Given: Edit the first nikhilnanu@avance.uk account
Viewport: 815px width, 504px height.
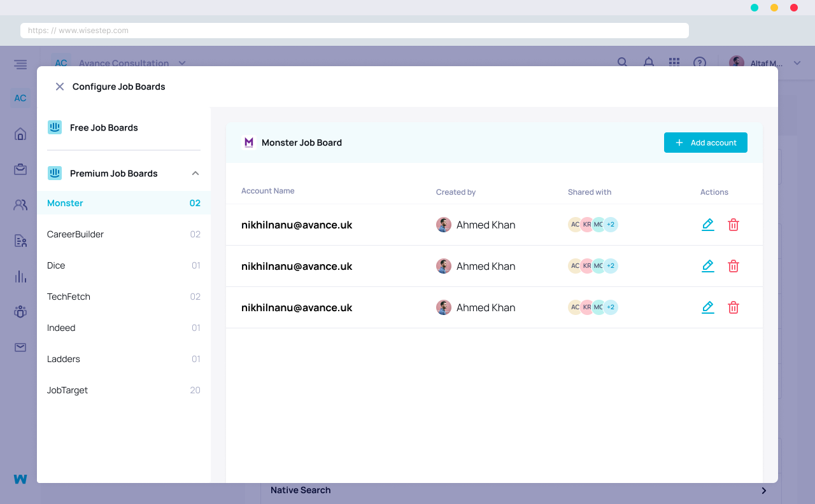Looking at the screenshot, I should point(707,225).
